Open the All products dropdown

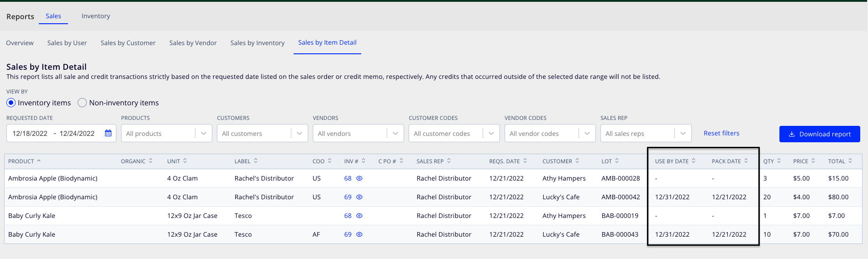click(166, 133)
